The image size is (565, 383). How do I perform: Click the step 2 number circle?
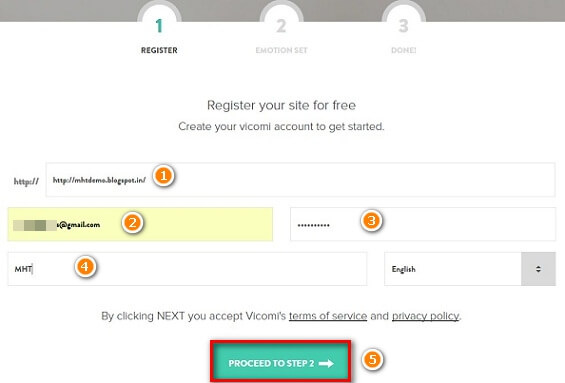pos(281,22)
